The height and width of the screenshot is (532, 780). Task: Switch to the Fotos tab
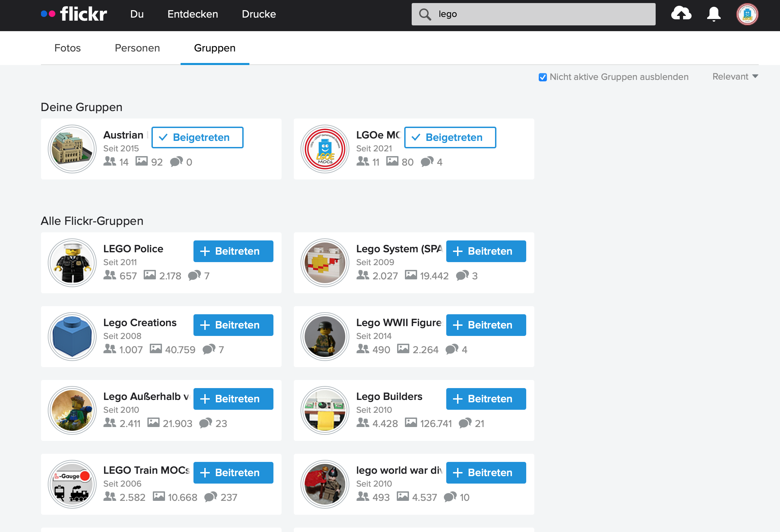pyautogui.click(x=67, y=48)
